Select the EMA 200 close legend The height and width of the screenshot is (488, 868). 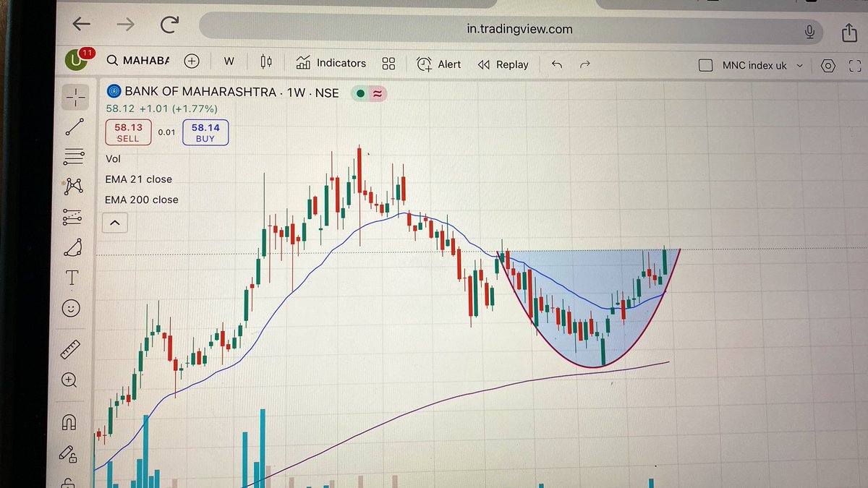(142, 200)
